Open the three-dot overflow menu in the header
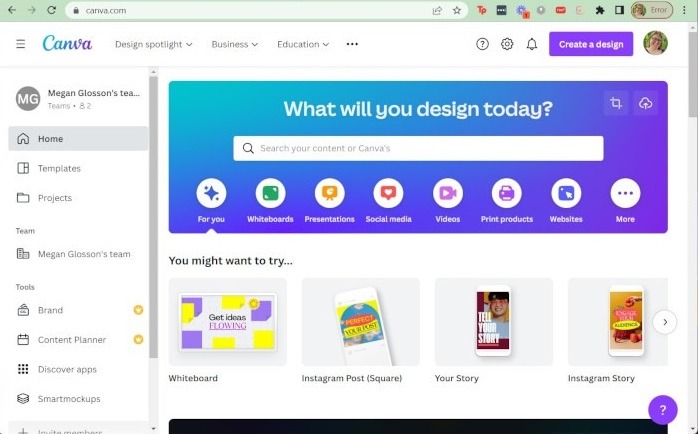 pos(352,44)
